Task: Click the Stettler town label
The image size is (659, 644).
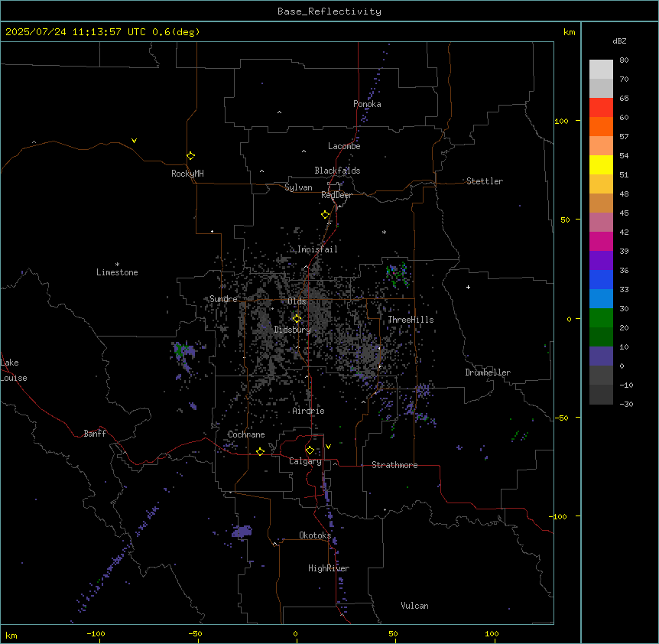Action: point(485,181)
